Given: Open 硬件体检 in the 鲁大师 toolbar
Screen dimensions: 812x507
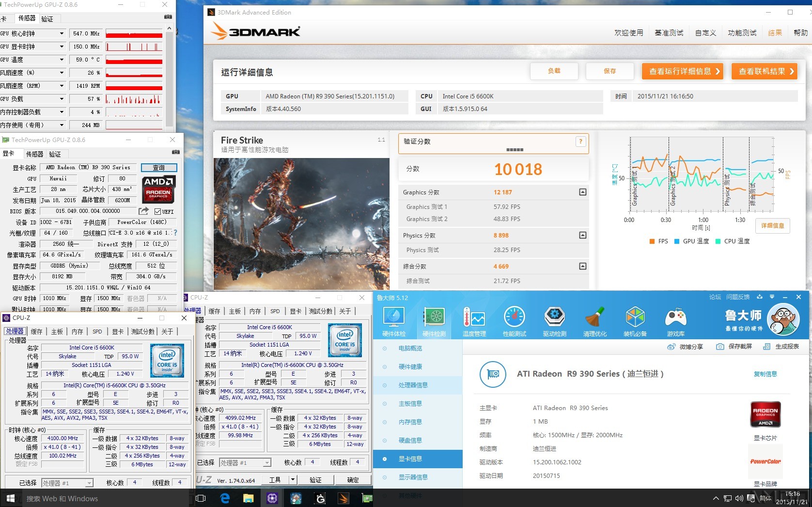Looking at the screenshot, I should pyautogui.click(x=394, y=321).
